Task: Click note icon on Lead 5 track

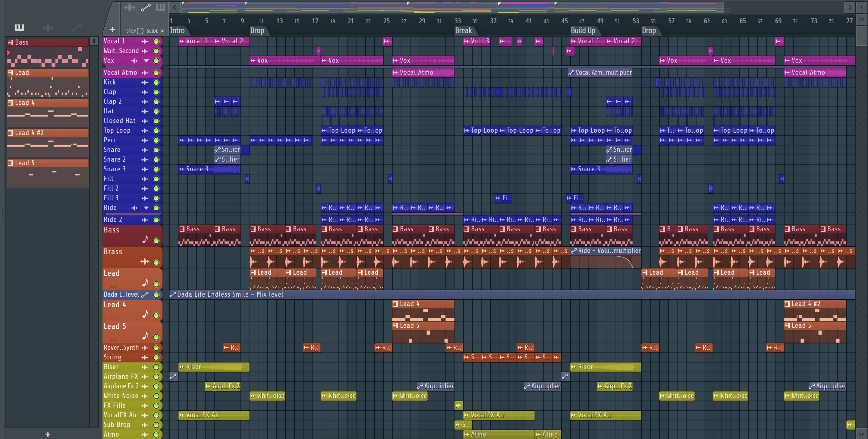Action: (x=145, y=336)
